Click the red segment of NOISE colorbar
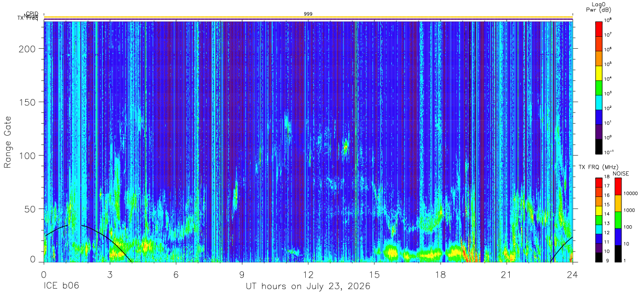Screen dimensions: 644x297 [618, 186]
